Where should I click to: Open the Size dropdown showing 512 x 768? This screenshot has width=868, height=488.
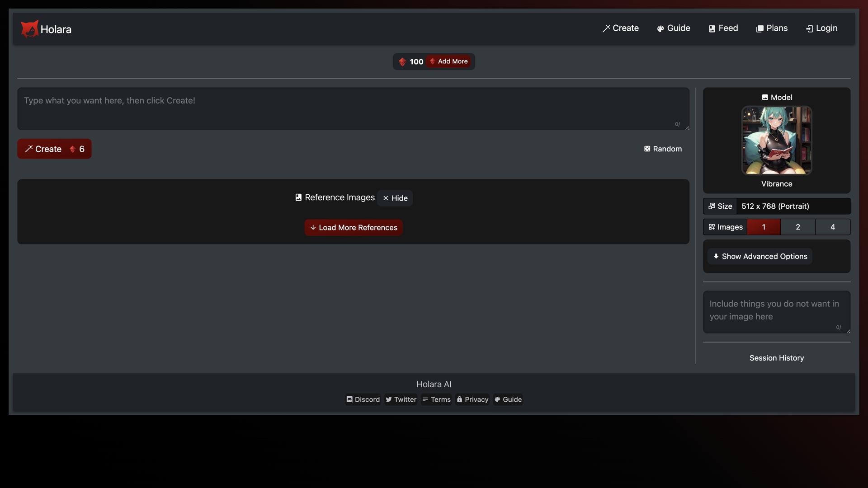793,206
